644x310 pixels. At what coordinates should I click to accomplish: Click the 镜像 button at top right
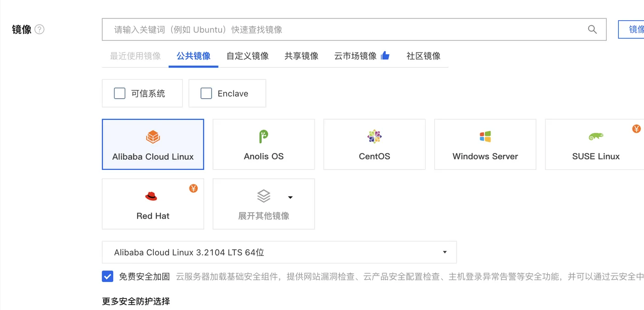click(635, 29)
